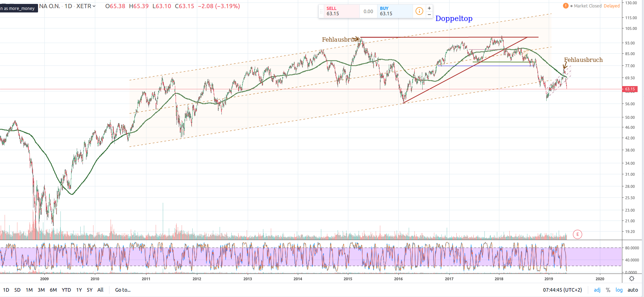
Task: Open the Go to... date picker
Action: [x=123, y=290]
